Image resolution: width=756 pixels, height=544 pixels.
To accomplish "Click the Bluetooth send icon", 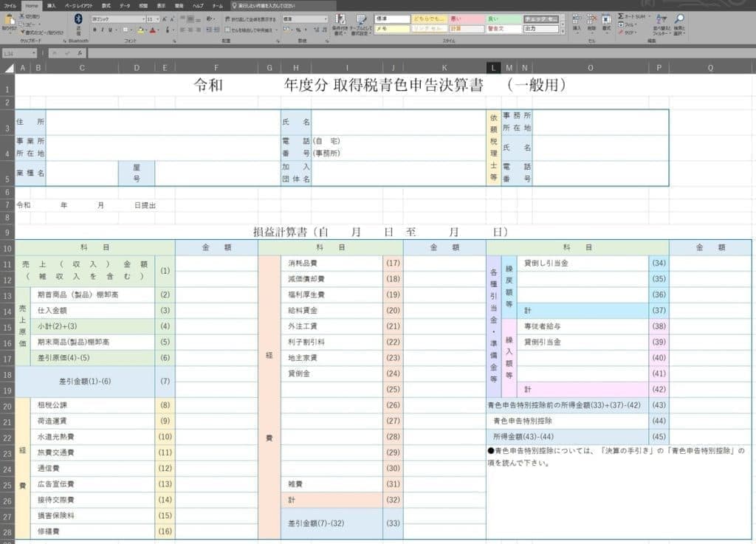I will pyautogui.click(x=77, y=20).
